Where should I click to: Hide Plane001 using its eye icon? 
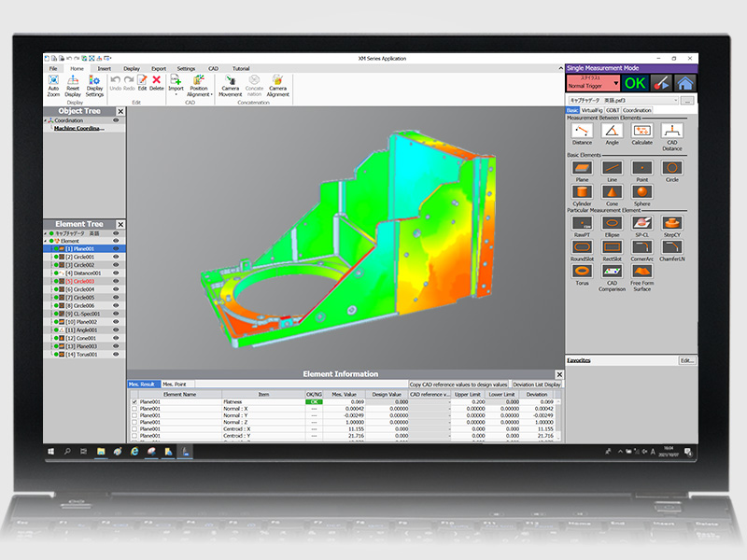pyautogui.click(x=117, y=249)
